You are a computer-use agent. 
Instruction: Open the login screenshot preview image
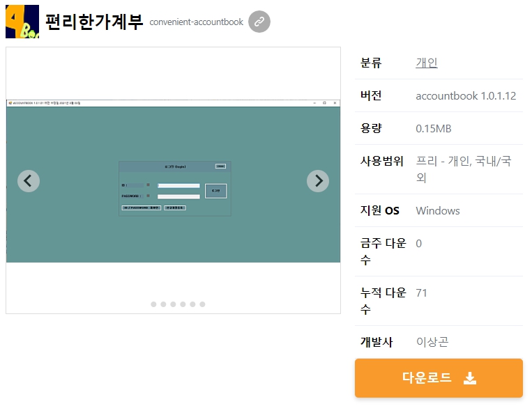coord(173,181)
